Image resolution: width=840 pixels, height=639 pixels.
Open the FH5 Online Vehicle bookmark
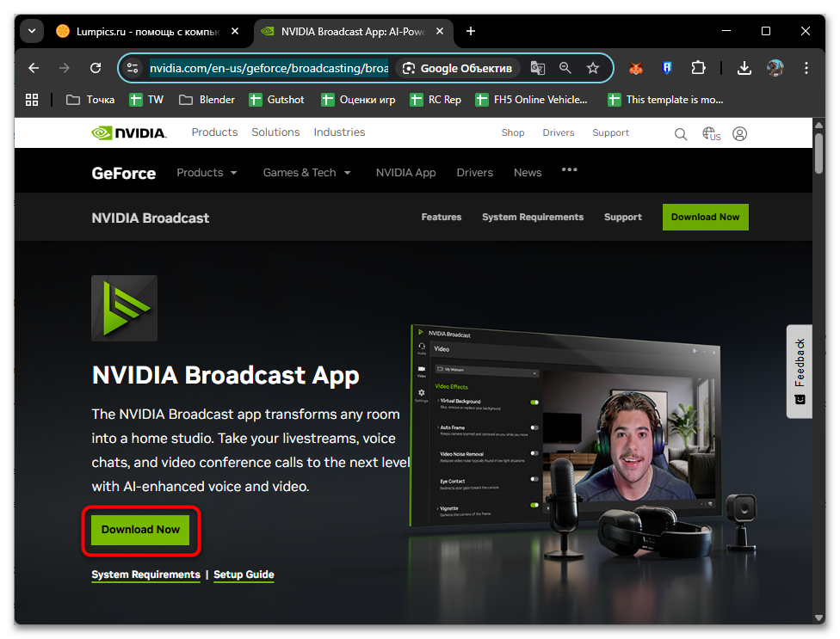coord(531,100)
